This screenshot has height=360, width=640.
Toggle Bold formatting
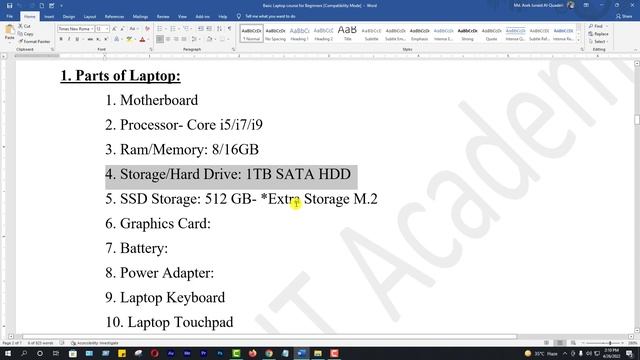(61, 39)
